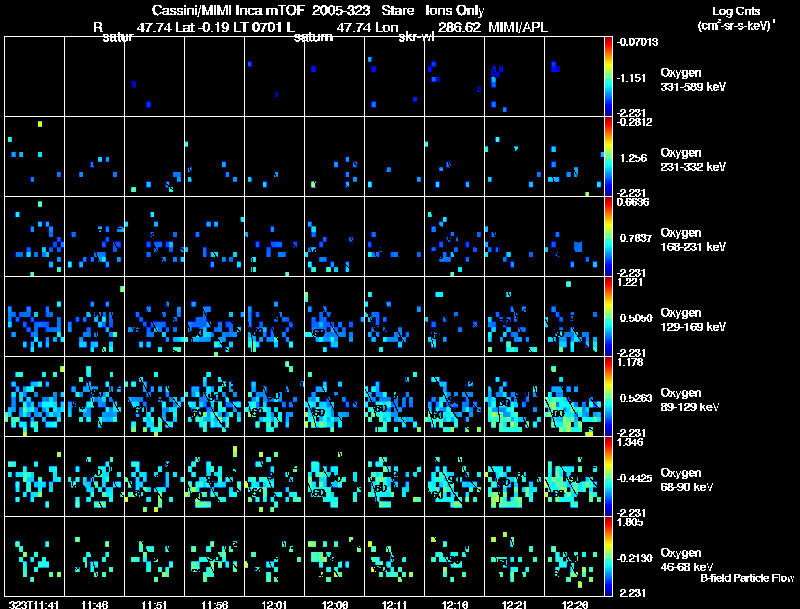Select the 'Oxygen 331-589 keV' row label
This screenshot has height=609, width=800.
pos(693,80)
